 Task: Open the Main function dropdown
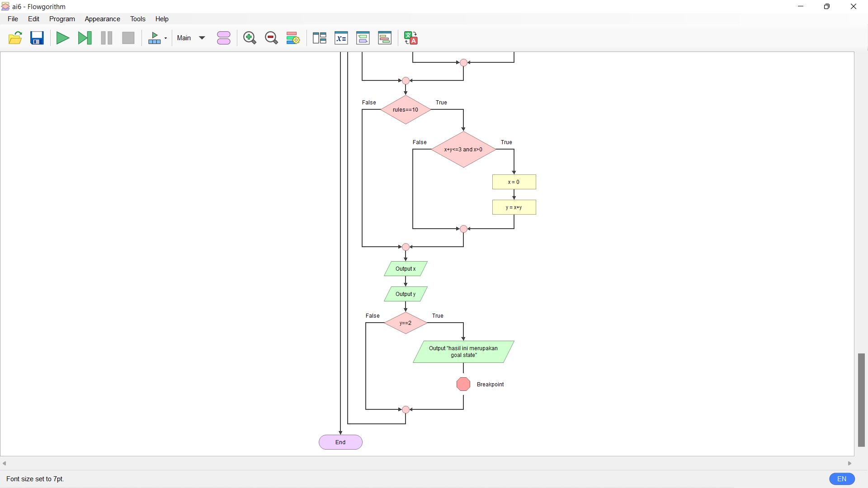tap(190, 38)
